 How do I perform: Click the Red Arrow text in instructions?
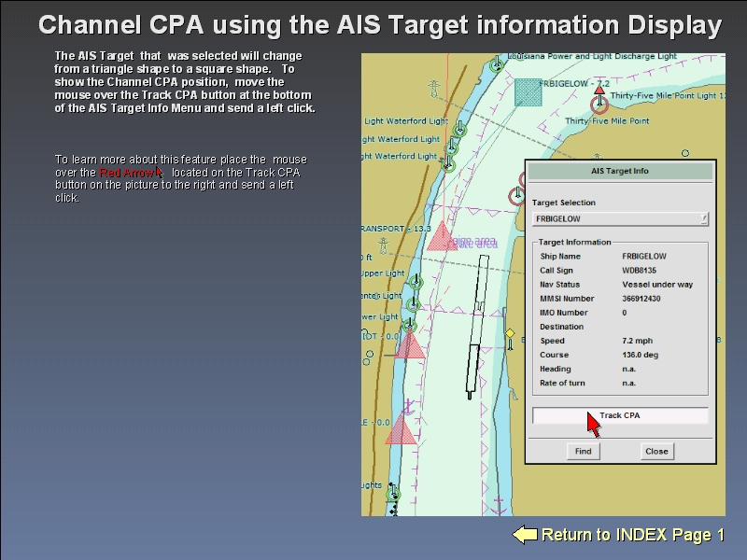click(126, 173)
